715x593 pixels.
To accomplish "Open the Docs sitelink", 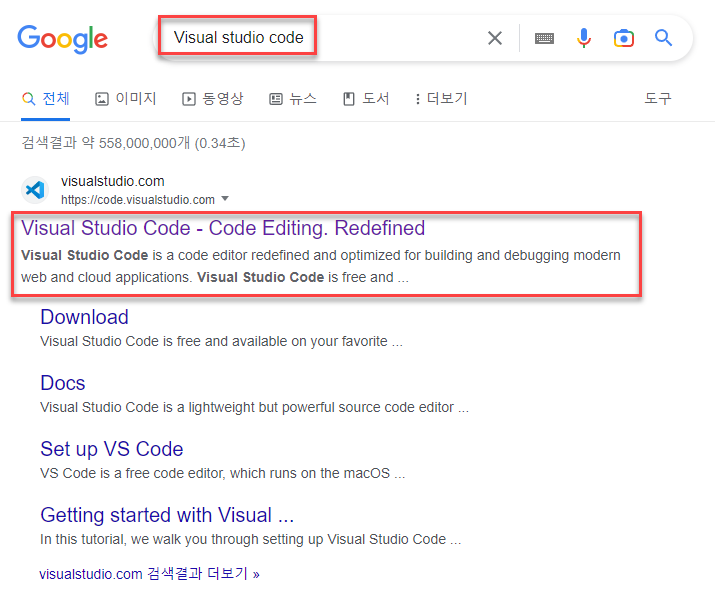I will pyautogui.click(x=62, y=383).
